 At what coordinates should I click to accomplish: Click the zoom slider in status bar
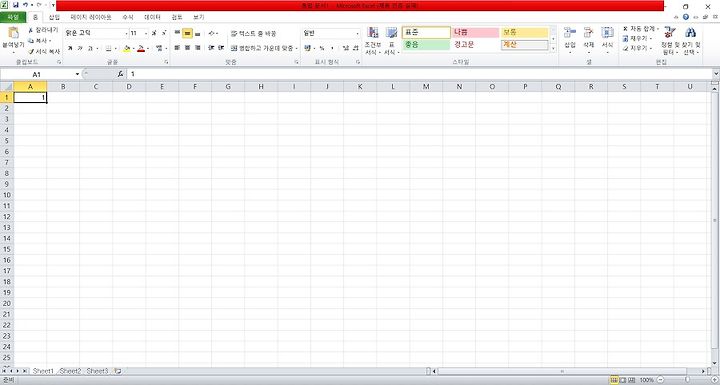[687, 380]
